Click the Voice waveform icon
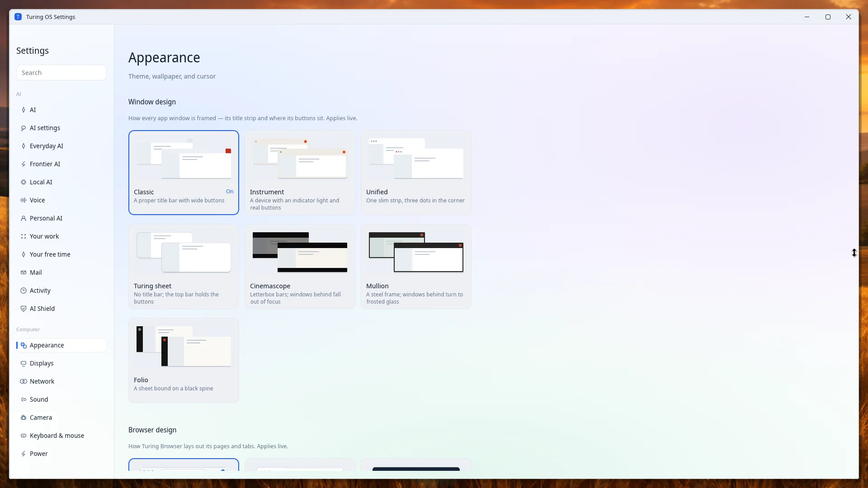The width and height of the screenshot is (868, 488). click(24, 200)
